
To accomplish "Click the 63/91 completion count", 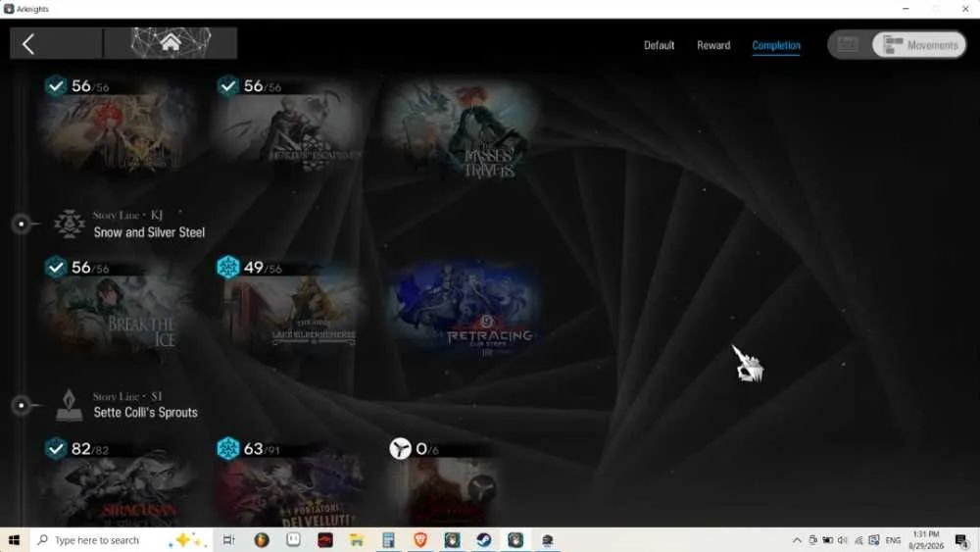I will [262, 449].
